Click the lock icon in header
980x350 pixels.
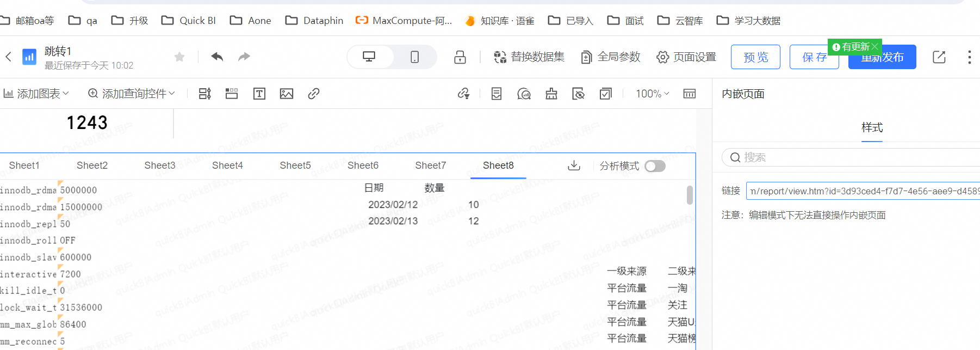(x=460, y=57)
